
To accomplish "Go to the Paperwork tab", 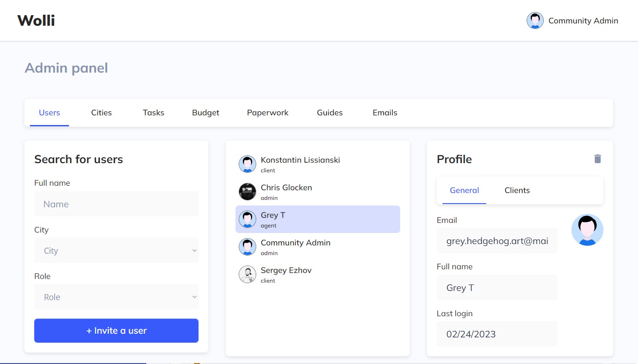I will (x=268, y=113).
